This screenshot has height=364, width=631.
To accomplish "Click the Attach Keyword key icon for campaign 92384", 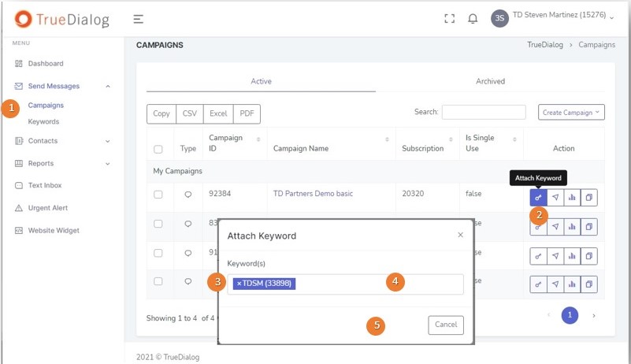I will [x=538, y=197].
